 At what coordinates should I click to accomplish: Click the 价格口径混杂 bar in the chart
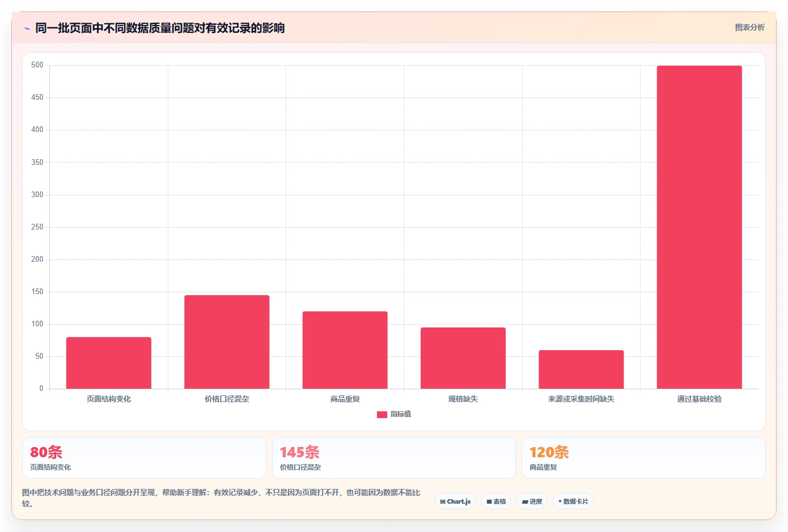point(227,342)
